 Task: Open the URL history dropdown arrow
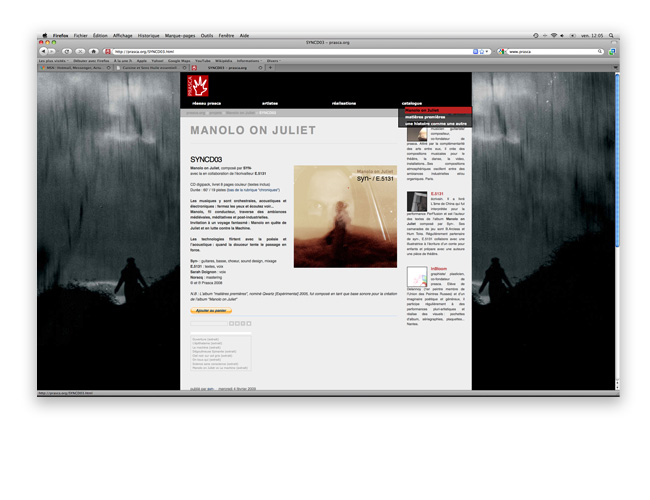click(487, 52)
